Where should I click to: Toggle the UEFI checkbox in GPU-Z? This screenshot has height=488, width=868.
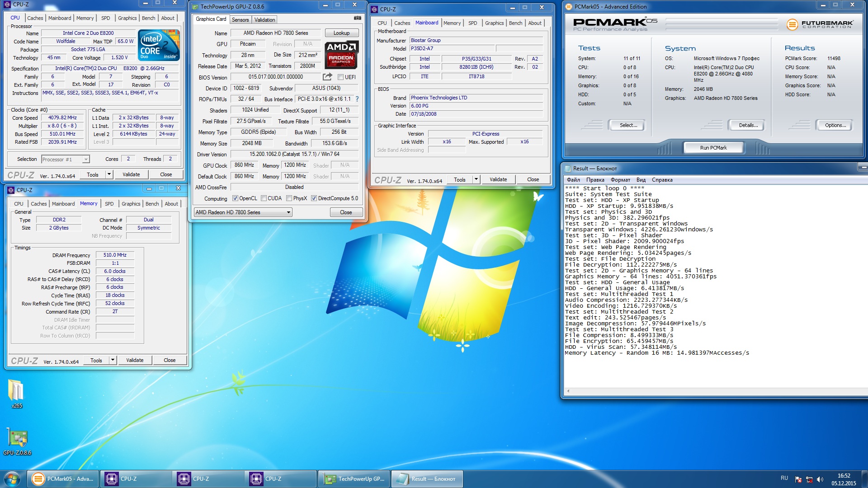[340, 77]
